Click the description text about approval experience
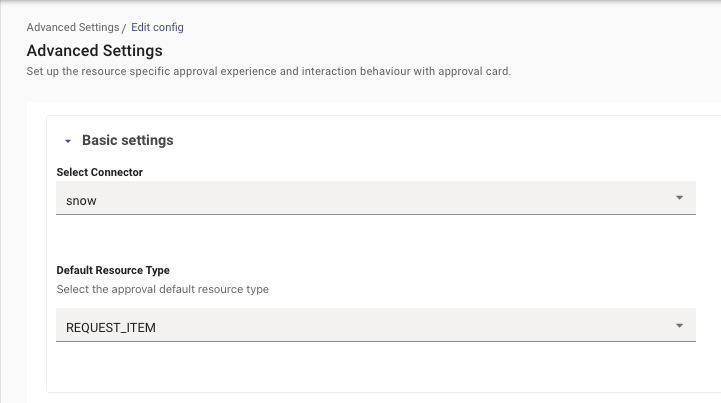This screenshot has width=721, height=403. 269,71
